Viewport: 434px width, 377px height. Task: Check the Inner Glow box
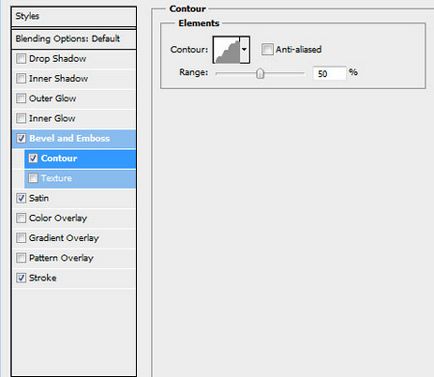21,118
